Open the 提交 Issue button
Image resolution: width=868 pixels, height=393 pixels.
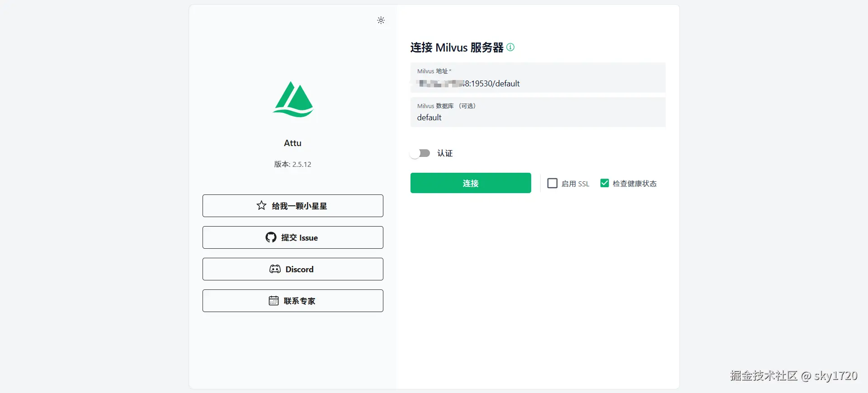[293, 237]
